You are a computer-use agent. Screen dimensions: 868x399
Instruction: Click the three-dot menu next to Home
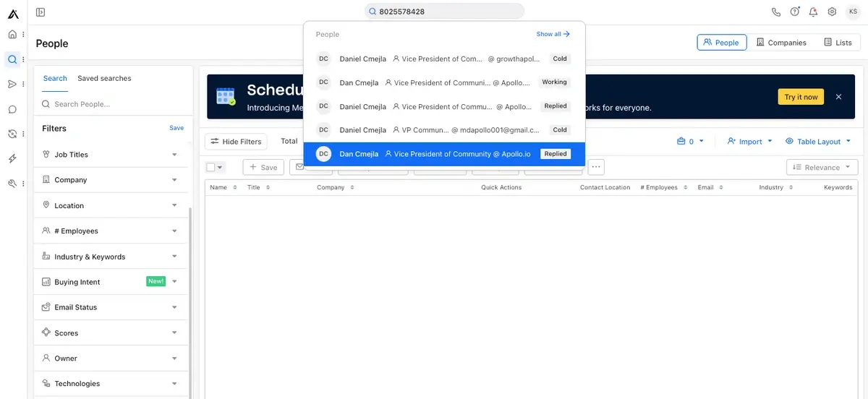click(23, 35)
